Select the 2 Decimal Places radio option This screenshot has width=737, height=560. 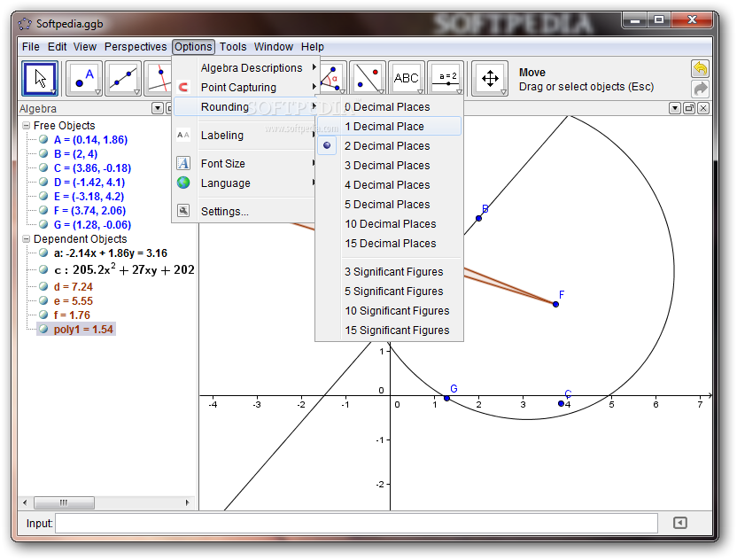[327, 146]
